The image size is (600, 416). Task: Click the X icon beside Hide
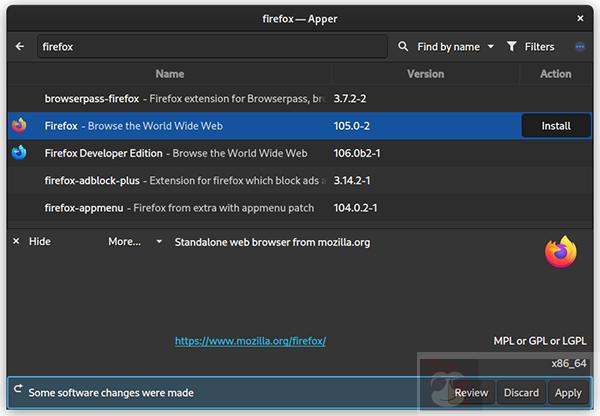point(16,242)
